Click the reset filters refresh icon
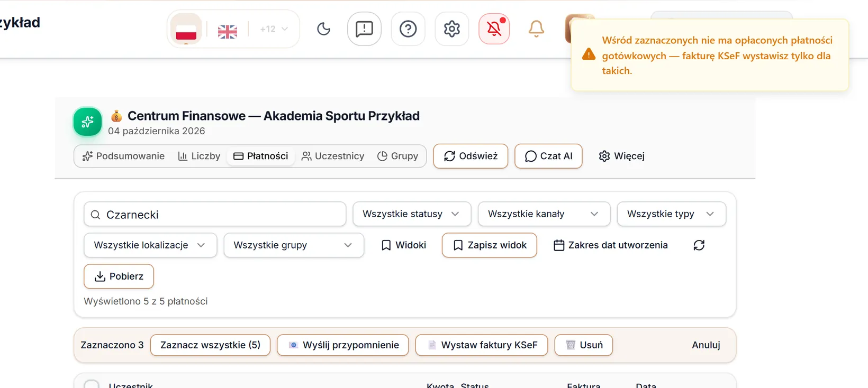Image resolution: width=868 pixels, height=388 pixels. (699, 245)
